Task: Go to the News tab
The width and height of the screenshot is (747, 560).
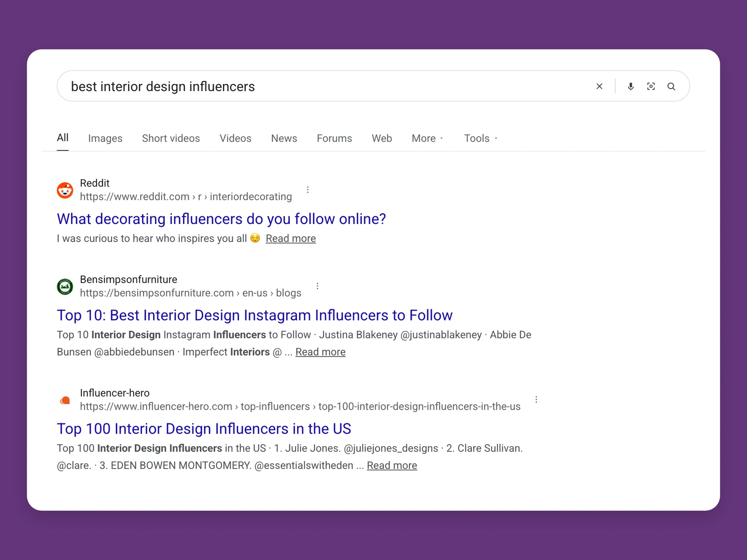Action: [284, 139]
